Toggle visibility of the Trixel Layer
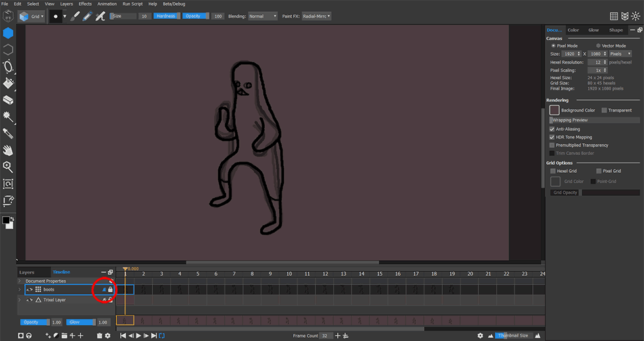 (30, 300)
